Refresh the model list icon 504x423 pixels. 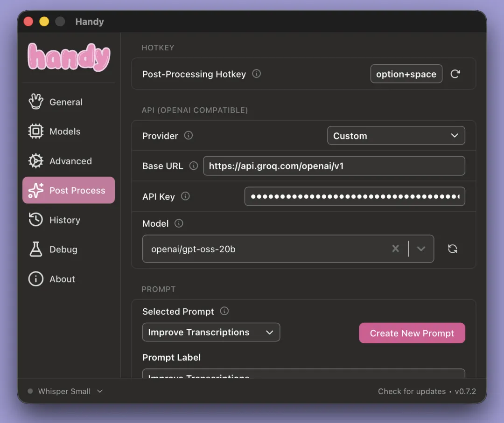453,249
